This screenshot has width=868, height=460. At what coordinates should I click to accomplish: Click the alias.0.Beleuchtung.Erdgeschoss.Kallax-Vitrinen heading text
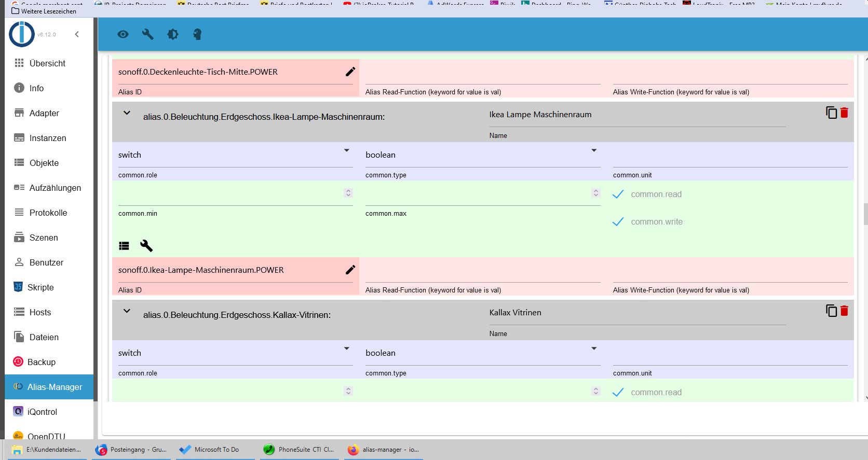[237, 315]
